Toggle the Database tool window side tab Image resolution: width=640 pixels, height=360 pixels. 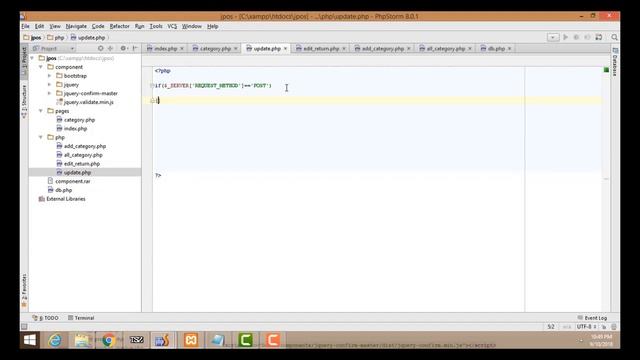coord(615,62)
